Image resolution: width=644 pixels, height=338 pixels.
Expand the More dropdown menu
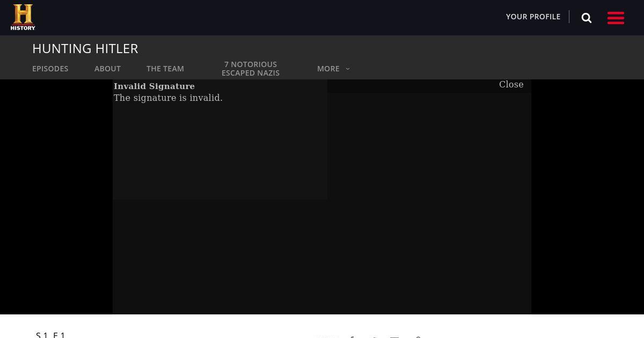(x=333, y=69)
